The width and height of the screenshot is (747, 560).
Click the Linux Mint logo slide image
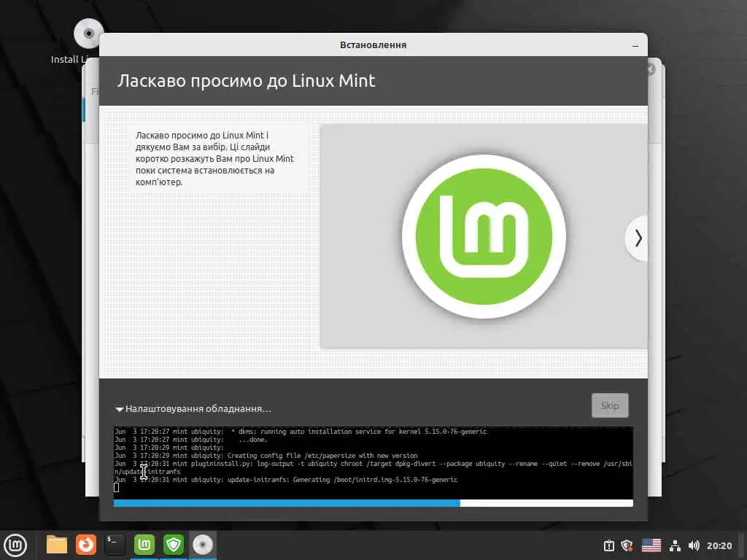click(x=484, y=237)
